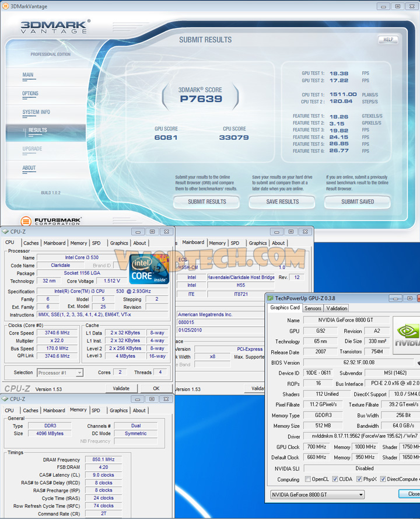
Task: Switch to Mainboard tab in lower CPU-Z
Action: (54, 410)
